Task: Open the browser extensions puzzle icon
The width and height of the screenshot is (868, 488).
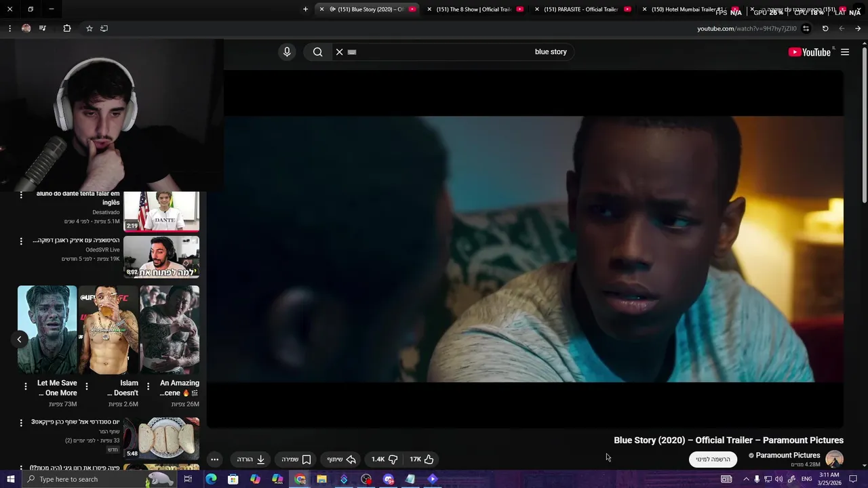Action: (67, 28)
